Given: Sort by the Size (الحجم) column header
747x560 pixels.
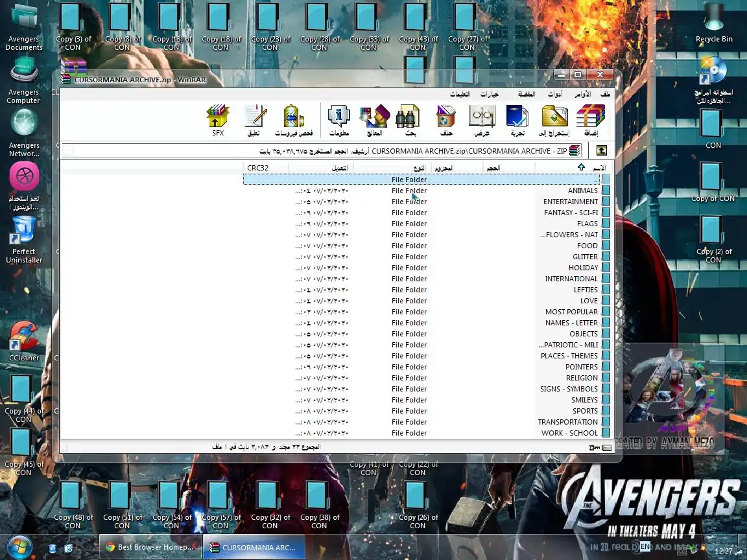Looking at the screenshot, I should [x=509, y=168].
